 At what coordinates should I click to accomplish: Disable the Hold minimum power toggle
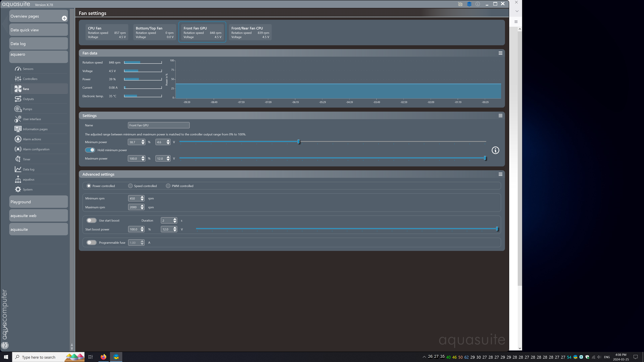90,150
